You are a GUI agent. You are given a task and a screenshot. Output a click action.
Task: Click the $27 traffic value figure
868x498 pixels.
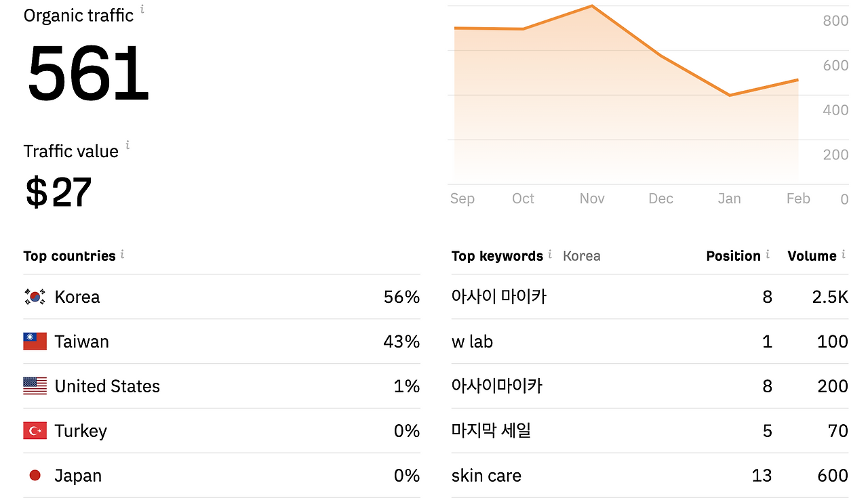(x=58, y=192)
